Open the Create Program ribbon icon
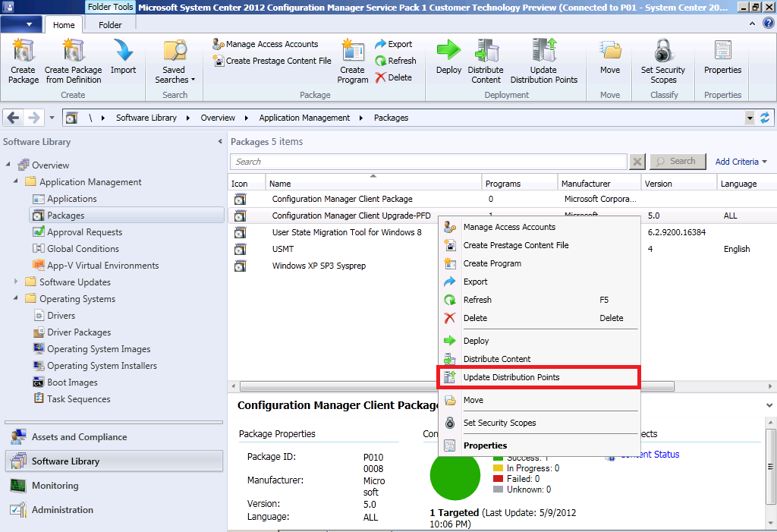Viewport: 777px width, 532px height. pos(353,51)
